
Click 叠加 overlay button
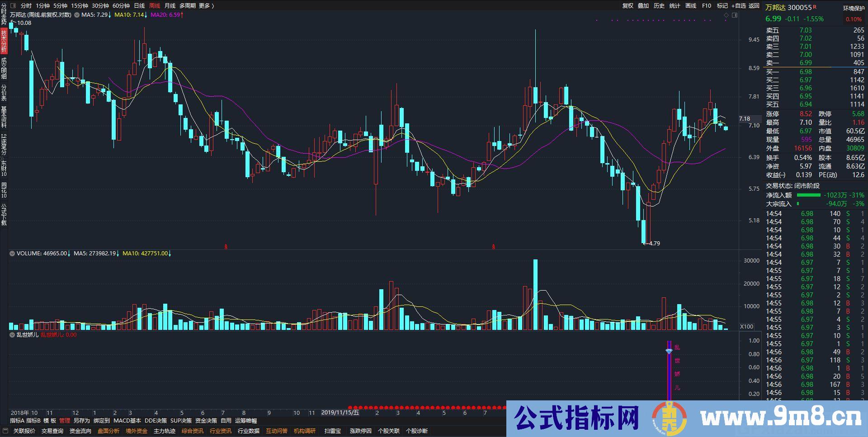pos(643,6)
